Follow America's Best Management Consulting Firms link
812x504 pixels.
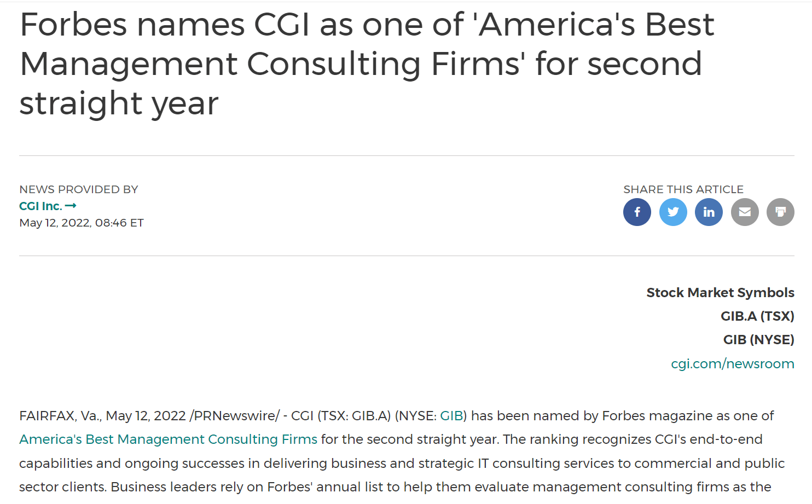(168, 439)
